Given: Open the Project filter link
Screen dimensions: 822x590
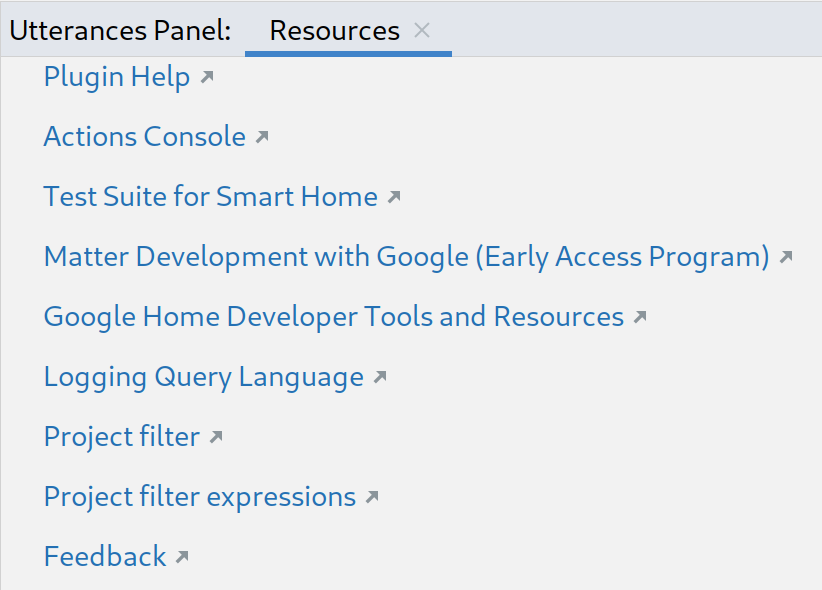Looking at the screenshot, I should click(x=121, y=437).
